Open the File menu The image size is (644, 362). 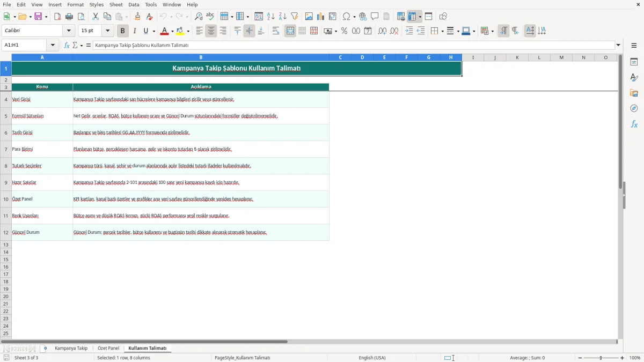click(x=7, y=4)
